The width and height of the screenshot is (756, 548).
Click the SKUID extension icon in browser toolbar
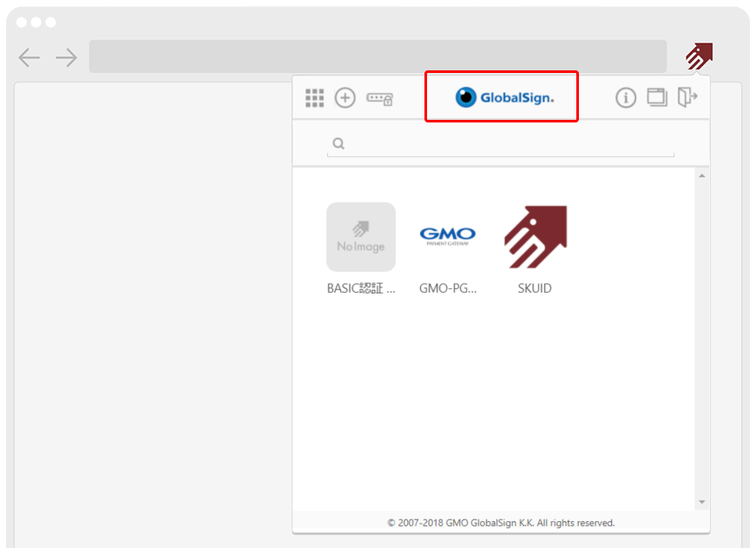point(699,56)
